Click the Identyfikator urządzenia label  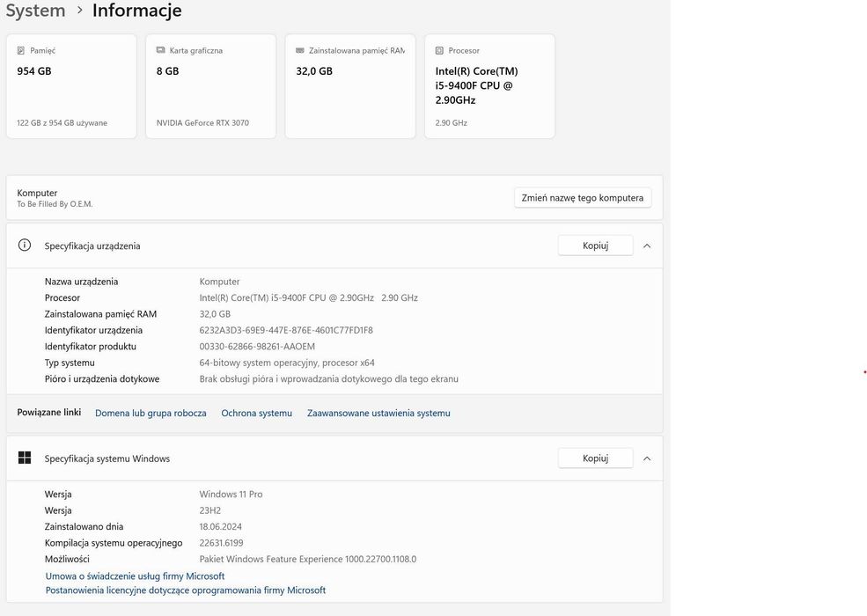93,330
